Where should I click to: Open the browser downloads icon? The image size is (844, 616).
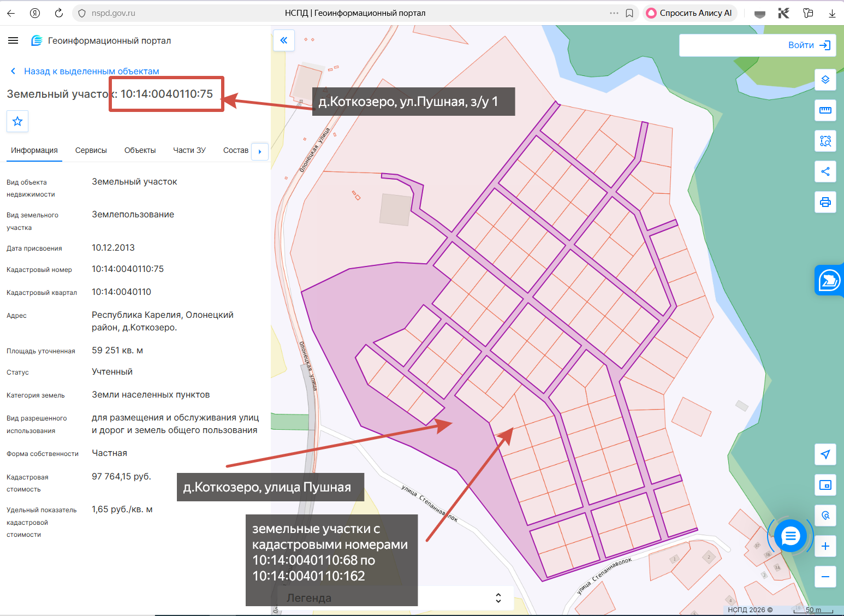832,13
